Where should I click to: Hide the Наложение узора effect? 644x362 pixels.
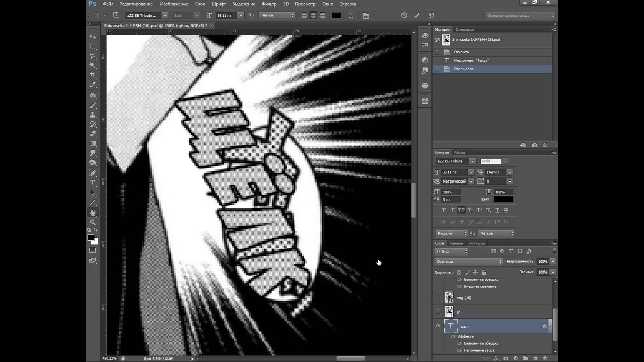pos(459,350)
